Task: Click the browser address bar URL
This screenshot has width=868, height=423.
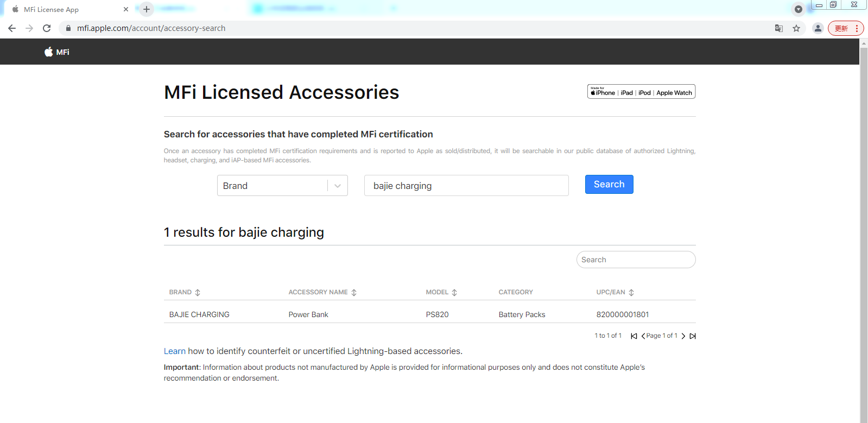Action: [151, 28]
